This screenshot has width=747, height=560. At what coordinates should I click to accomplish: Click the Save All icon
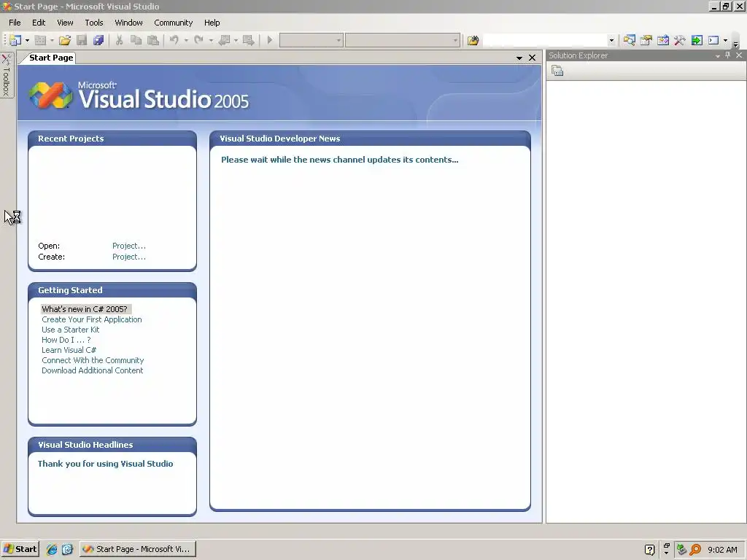click(x=98, y=41)
